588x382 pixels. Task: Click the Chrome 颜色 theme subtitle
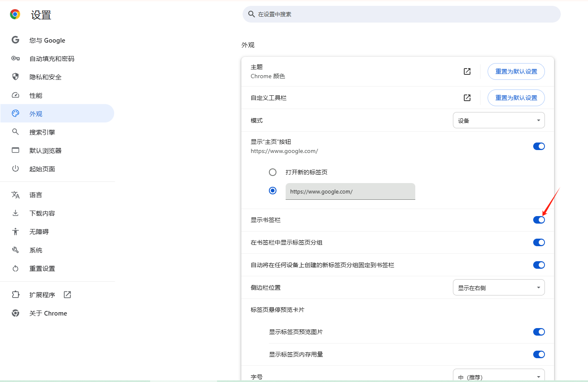click(268, 76)
